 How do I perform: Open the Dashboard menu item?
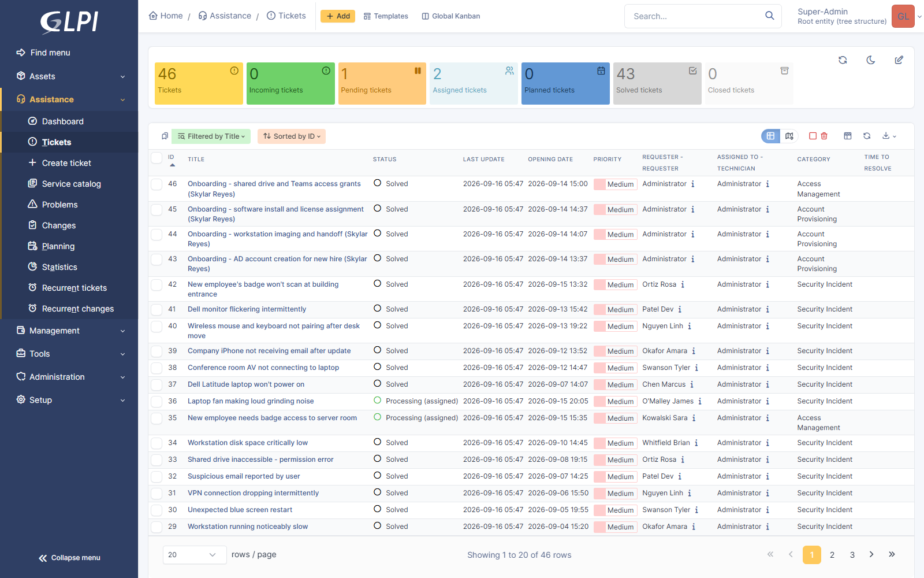coord(63,121)
